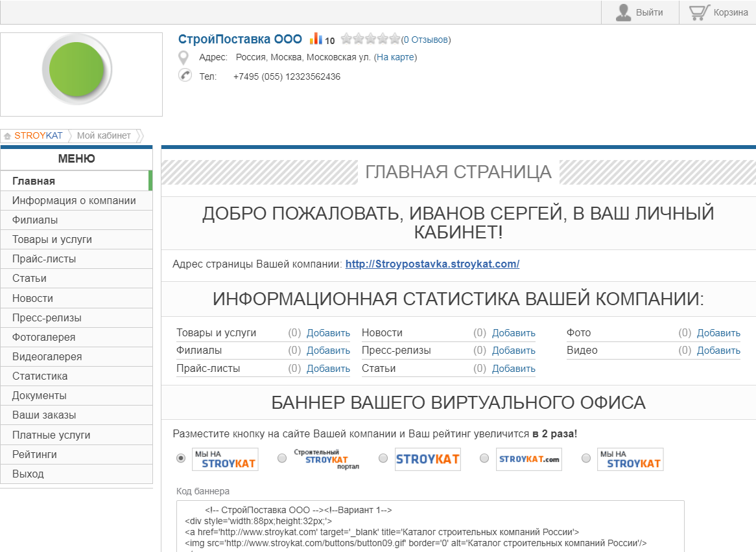The width and height of the screenshot is (756, 552).
Task: Select the 'Строительный портал' banner radio button
Action: 282,458
